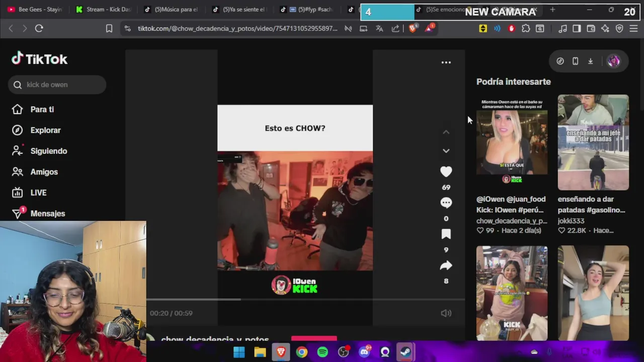Click the phone app icon in the TikTok header
This screenshot has height=362, width=644.
[575, 61]
